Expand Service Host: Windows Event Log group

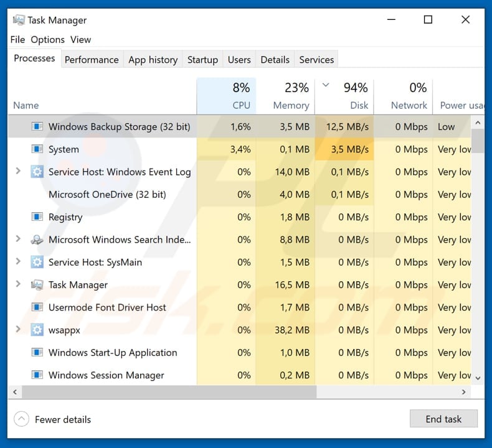click(18, 171)
